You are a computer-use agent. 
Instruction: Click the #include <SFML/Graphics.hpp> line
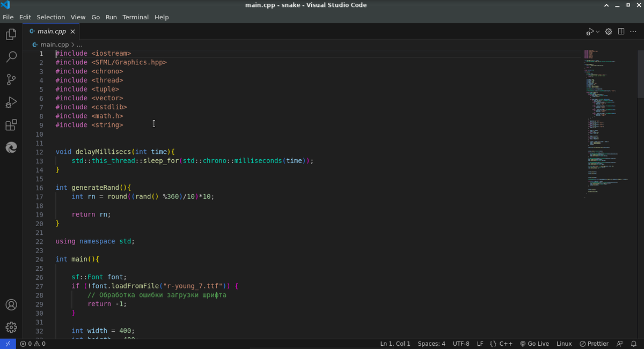pyautogui.click(x=111, y=62)
